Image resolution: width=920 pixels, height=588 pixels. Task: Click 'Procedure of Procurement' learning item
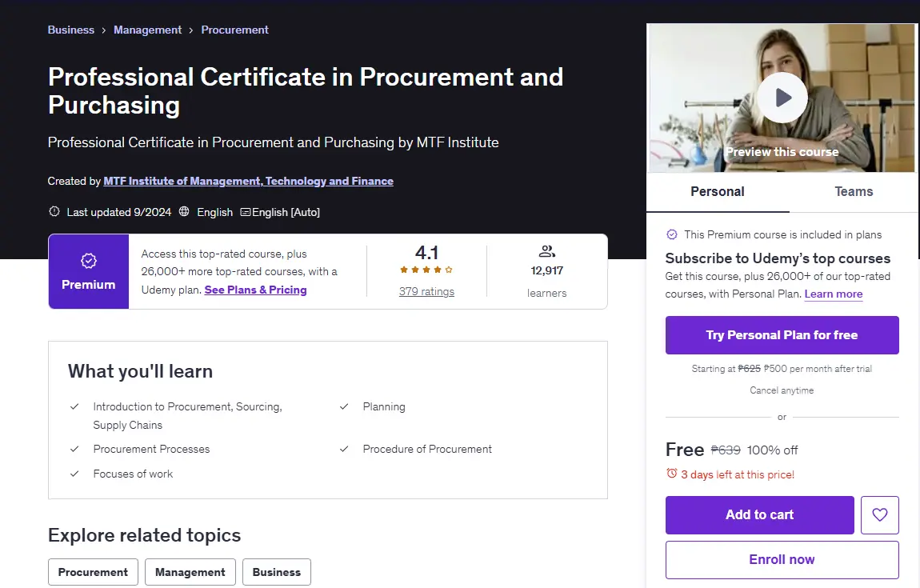click(x=427, y=449)
